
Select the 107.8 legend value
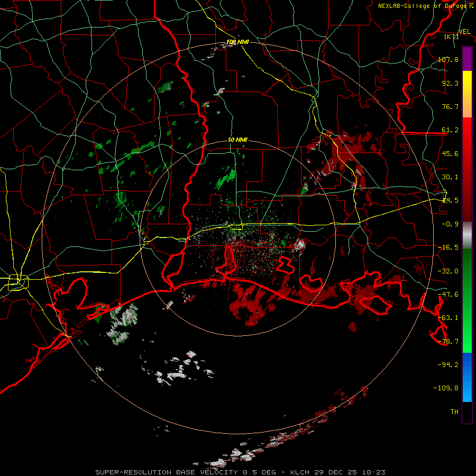[x=448, y=59]
